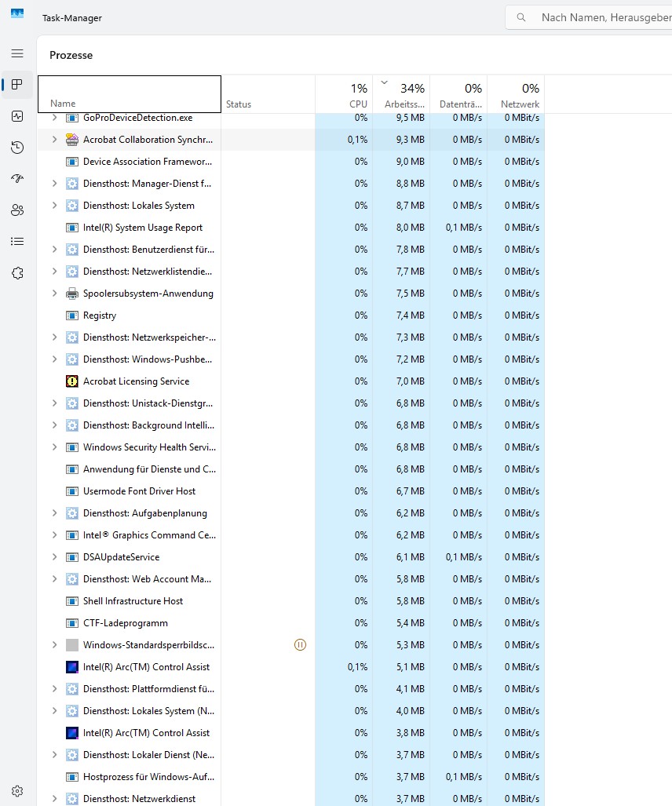
Task: Click the paused status icon for Windows-Standardsperrbildschirm
Action: 300,645
